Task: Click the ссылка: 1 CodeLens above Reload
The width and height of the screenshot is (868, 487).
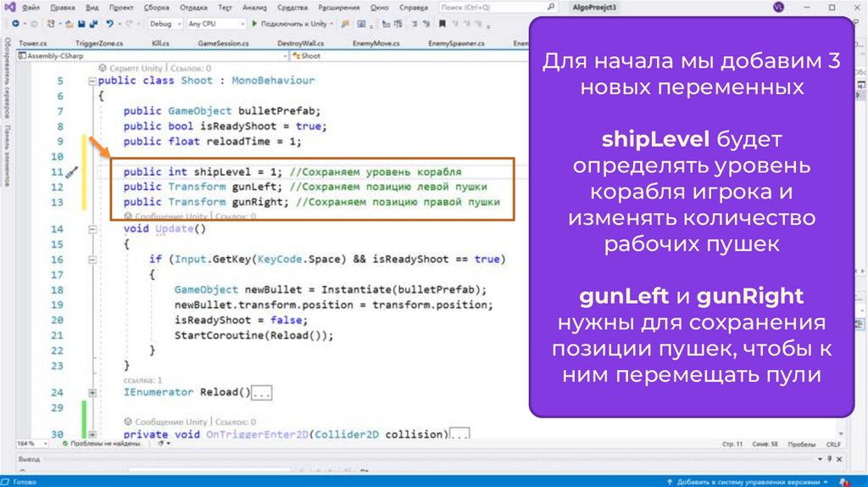Action: 142,380
